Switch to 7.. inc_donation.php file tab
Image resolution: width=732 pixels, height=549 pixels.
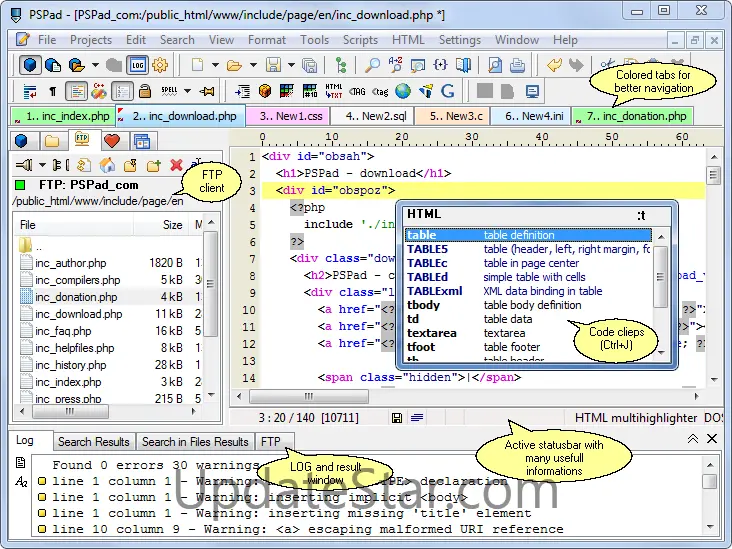point(632,116)
